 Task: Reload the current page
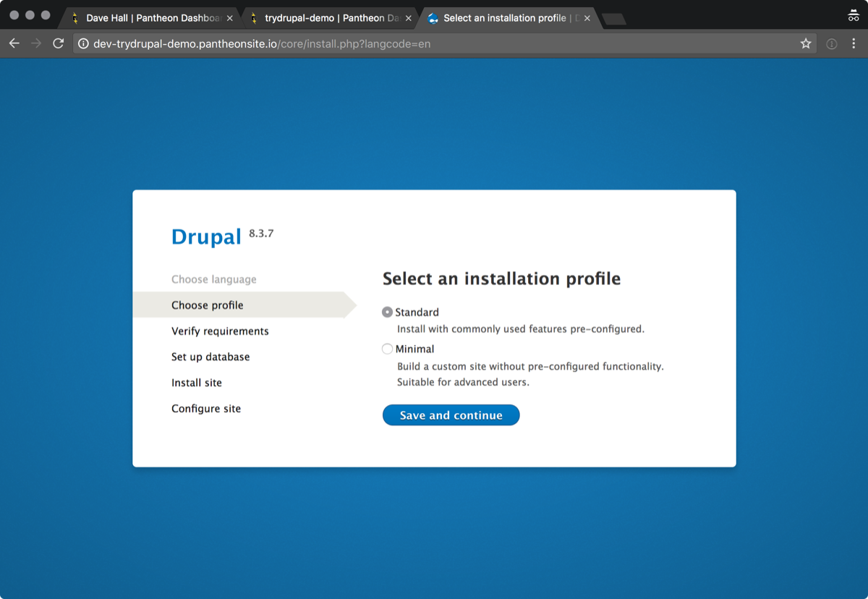click(x=59, y=43)
